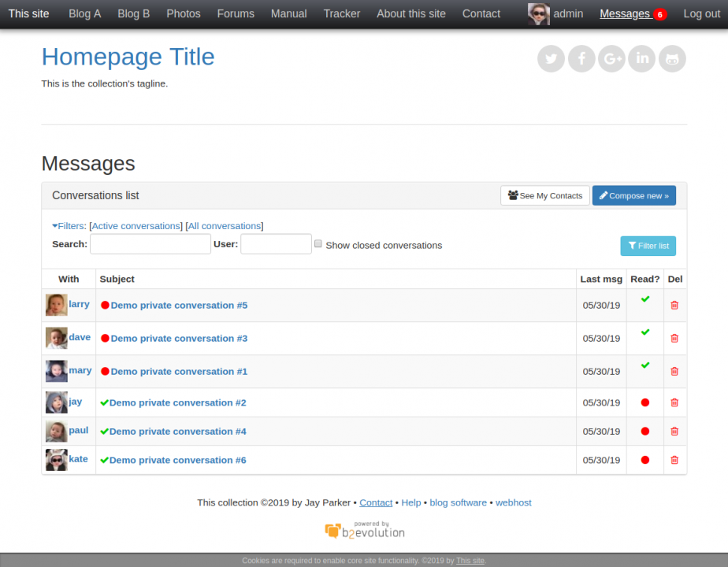
Task: Click red unread dot for conversation #4
Action: pos(645,432)
